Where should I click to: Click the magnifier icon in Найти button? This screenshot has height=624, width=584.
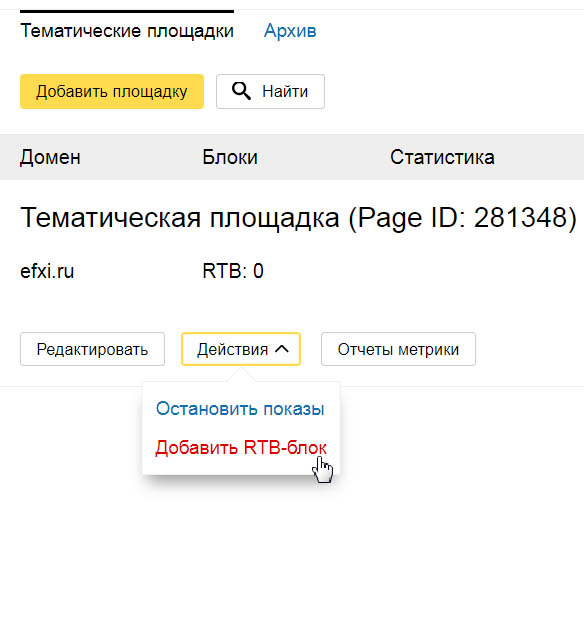(241, 91)
